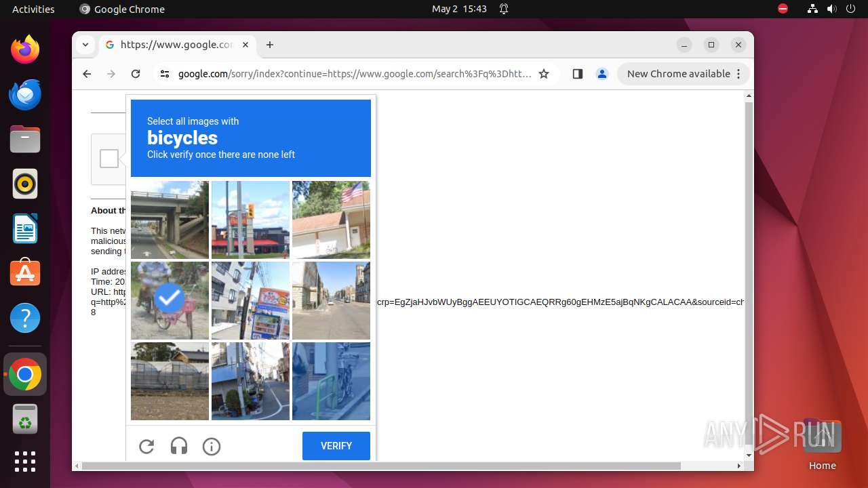Click 'Click verify once there are none left' text
Image resolution: width=868 pixels, height=488 pixels.
coord(221,155)
